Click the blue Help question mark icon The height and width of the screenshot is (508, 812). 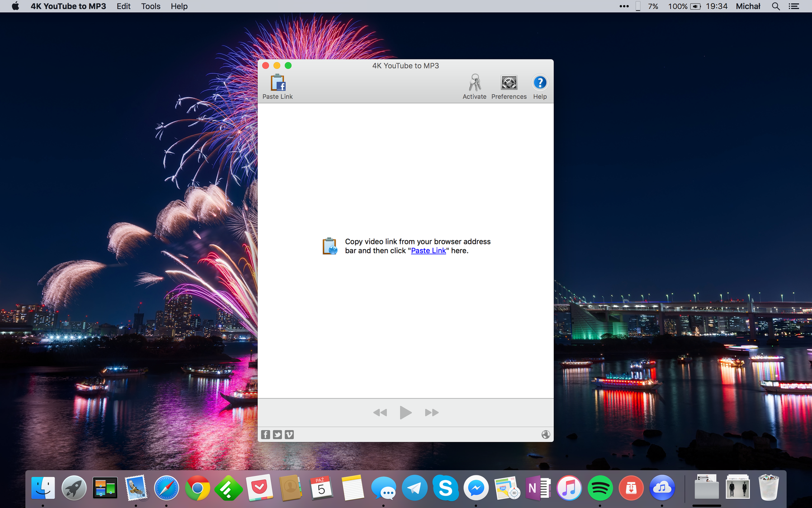click(x=540, y=83)
